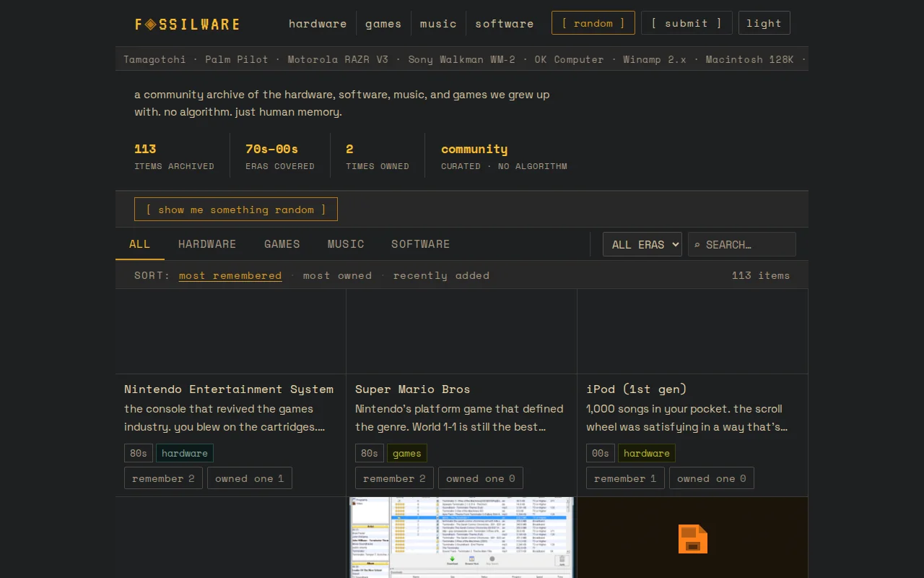This screenshot has height=578, width=924.
Task: Click owned one 1 on Nintendo card
Action: 249,478
